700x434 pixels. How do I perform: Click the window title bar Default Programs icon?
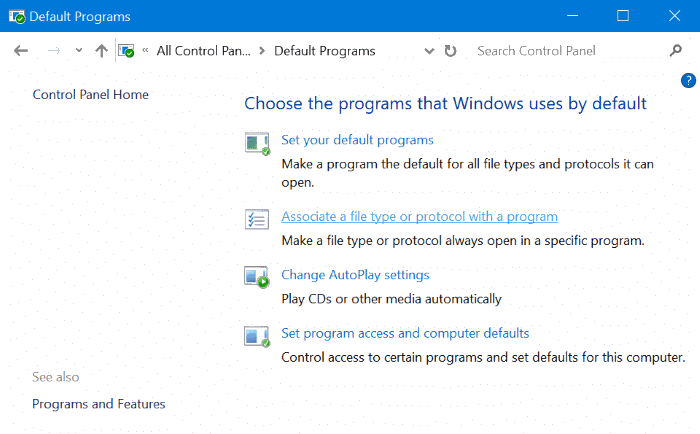[x=17, y=17]
